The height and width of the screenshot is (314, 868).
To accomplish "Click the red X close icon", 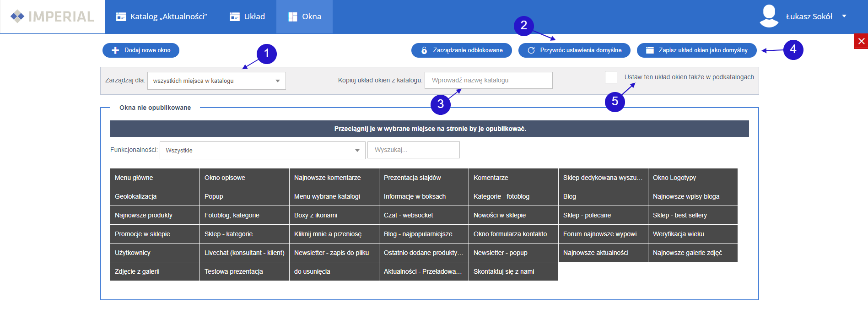I will [861, 41].
